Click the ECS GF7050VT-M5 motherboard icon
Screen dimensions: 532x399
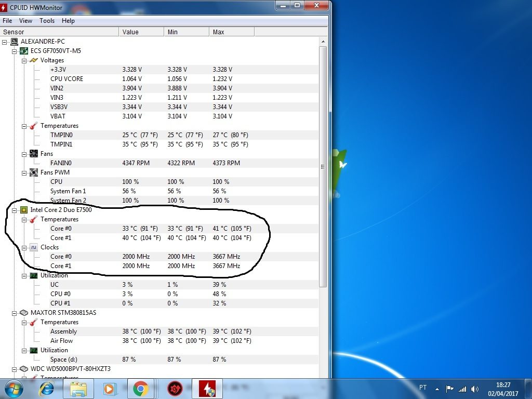24,51
